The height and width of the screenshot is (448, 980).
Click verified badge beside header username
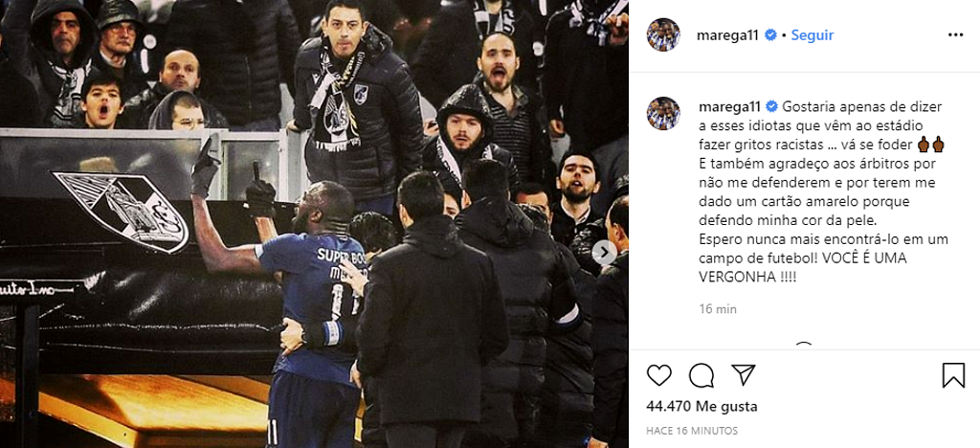pyautogui.click(x=770, y=35)
